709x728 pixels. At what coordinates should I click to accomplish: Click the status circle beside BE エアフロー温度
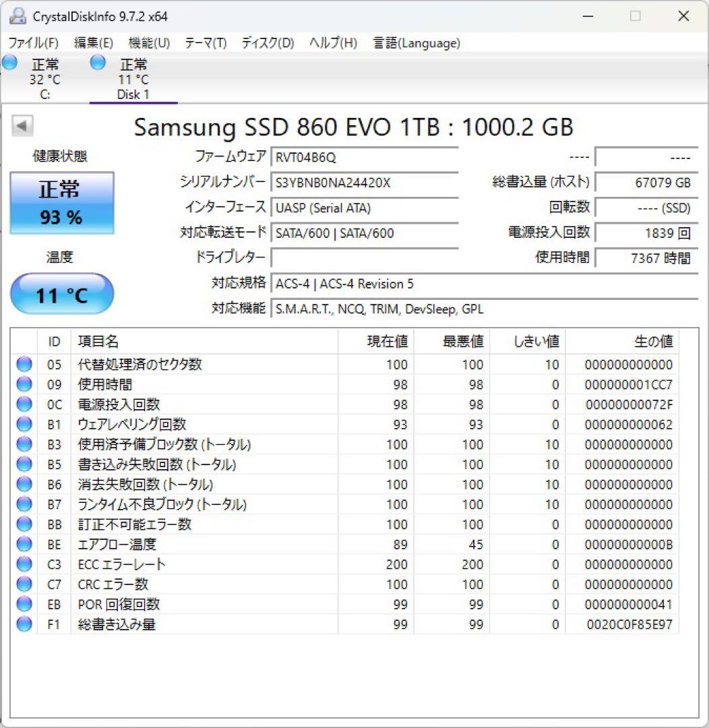tap(24, 544)
